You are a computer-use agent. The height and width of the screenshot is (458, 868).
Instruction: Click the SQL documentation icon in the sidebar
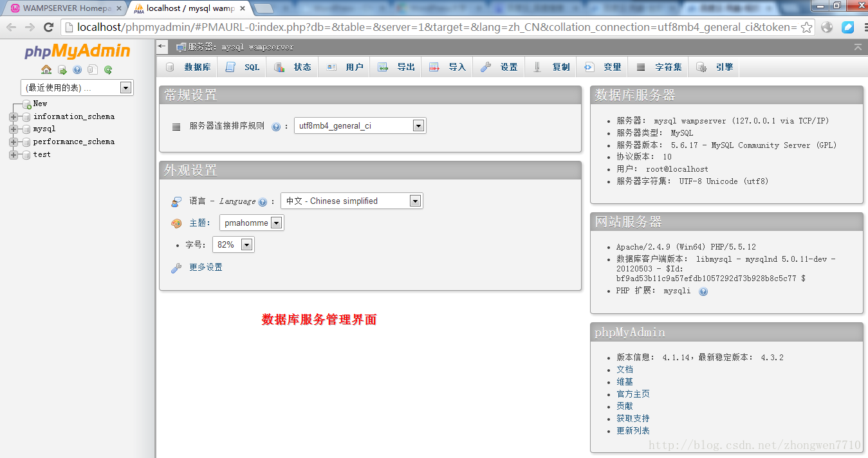pos(93,69)
